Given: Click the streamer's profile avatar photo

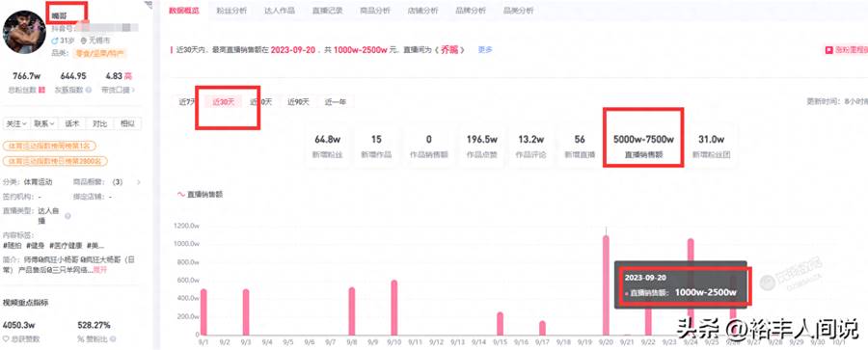Looking at the screenshot, I should [x=24, y=32].
